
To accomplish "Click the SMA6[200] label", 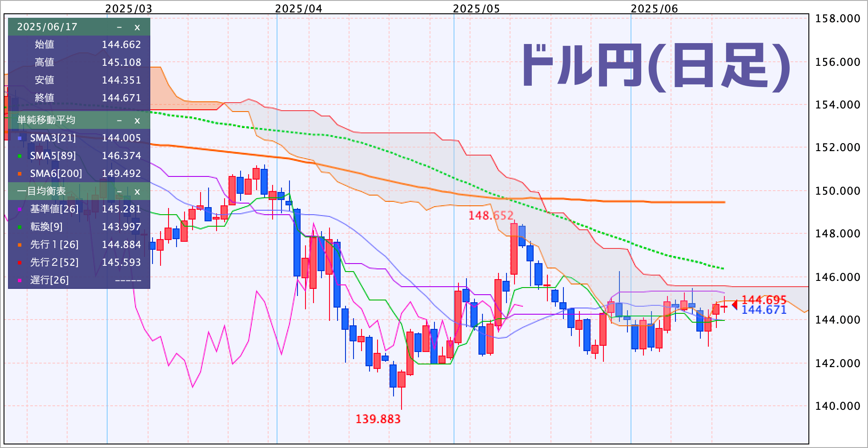I will click(x=56, y=174).
